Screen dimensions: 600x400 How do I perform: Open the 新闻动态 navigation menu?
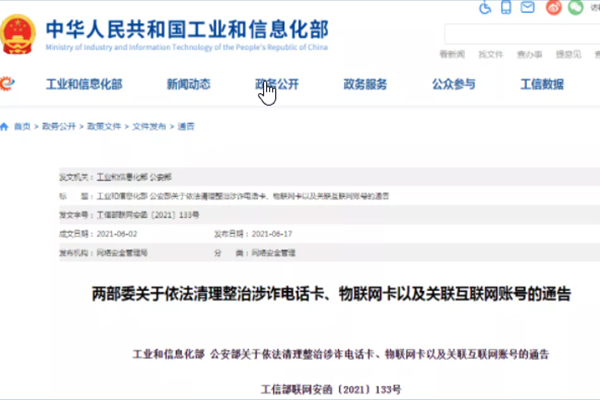[x=189, y=84]
